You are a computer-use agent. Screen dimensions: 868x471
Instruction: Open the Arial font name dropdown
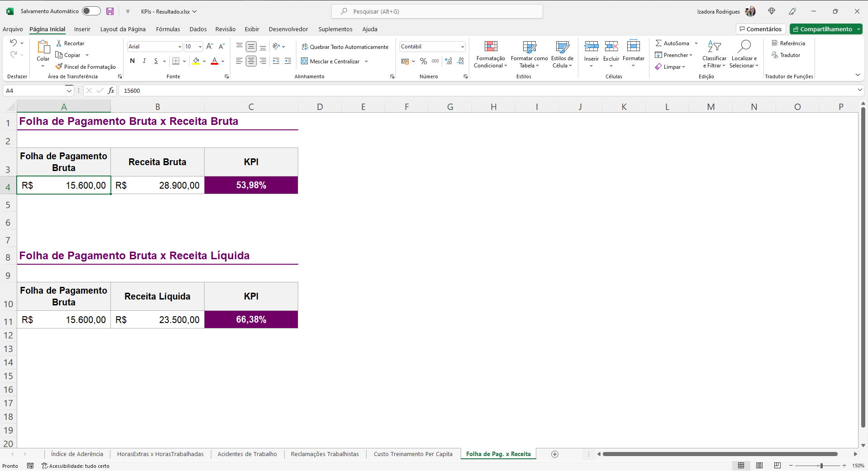180,47
